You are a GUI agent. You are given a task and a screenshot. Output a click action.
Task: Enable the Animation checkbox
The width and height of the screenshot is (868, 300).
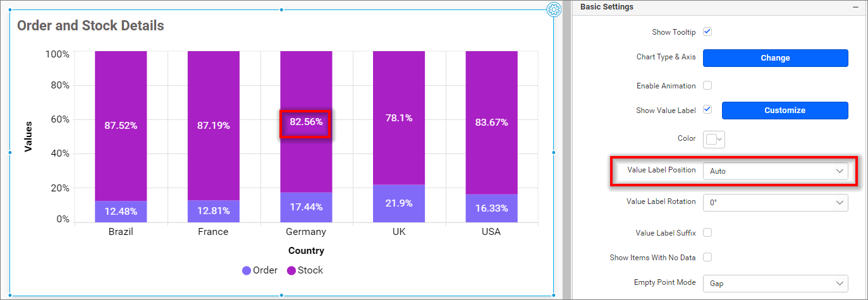[x=707, y=85]
